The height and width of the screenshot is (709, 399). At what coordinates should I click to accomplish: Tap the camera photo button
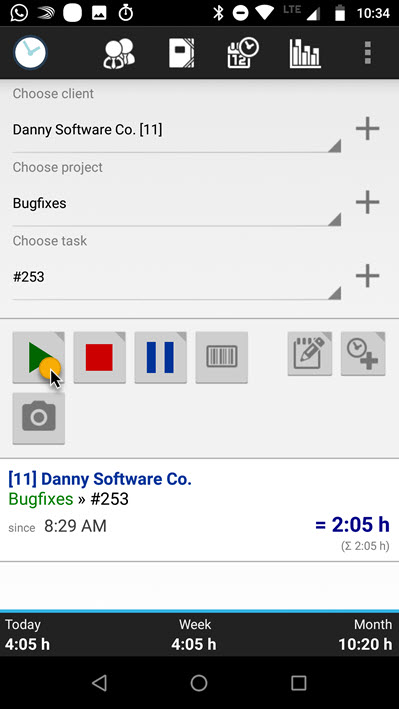pyautogui.click(x=38, y=418)
